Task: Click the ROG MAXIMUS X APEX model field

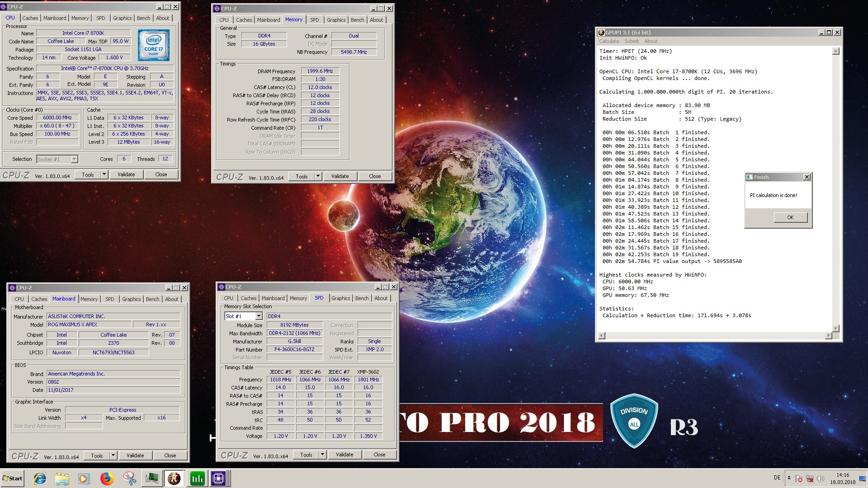Action: [x=89, y=324]
